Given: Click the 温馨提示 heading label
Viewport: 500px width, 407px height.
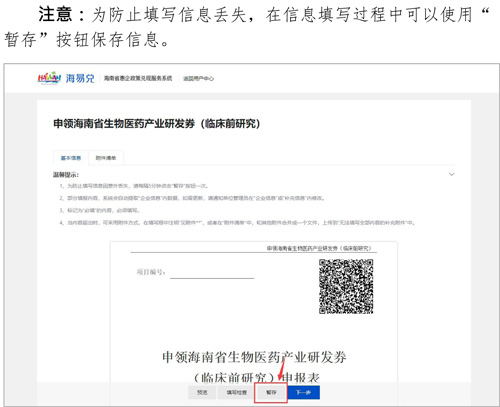Looking at the screenshot, I should 66,175.
